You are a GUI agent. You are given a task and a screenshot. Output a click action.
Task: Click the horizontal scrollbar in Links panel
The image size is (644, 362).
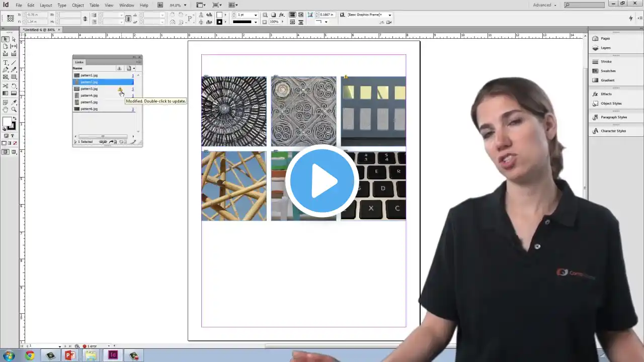[x=103, y=136]
